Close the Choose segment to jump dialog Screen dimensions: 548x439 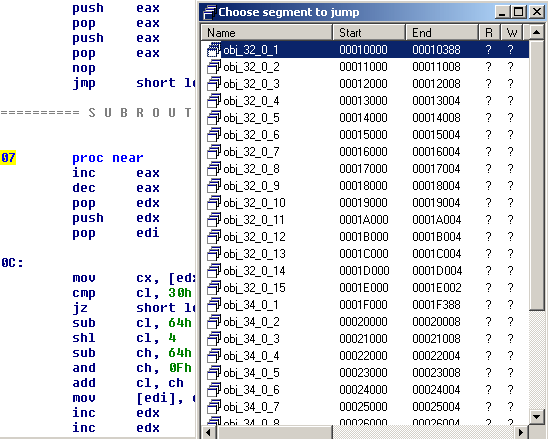point(537,12)
